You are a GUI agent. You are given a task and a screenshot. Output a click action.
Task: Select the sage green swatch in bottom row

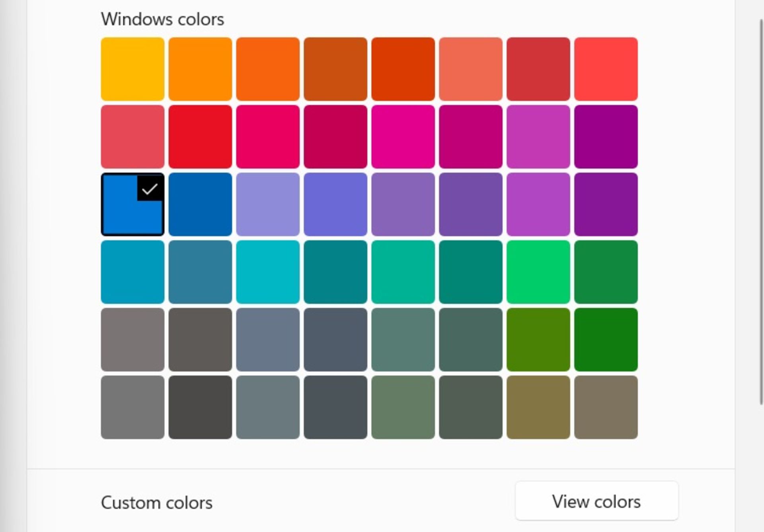tap(403, 407)
